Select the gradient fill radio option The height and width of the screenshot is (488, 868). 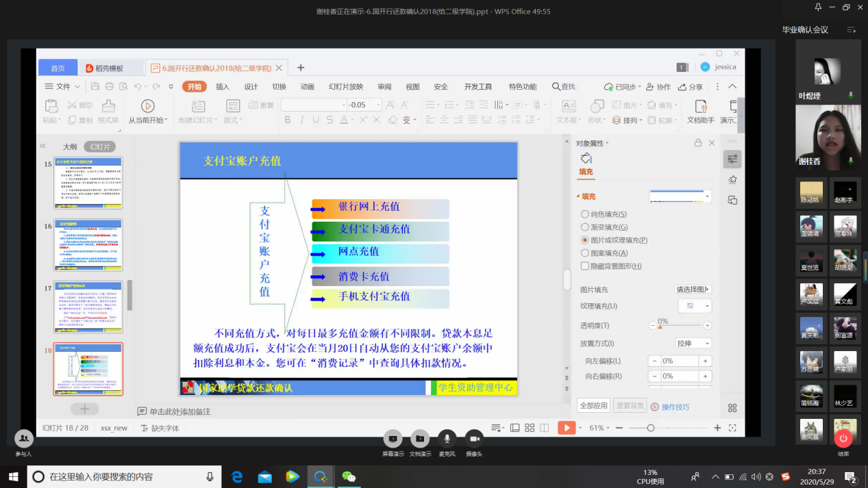[x=585, y=227]
